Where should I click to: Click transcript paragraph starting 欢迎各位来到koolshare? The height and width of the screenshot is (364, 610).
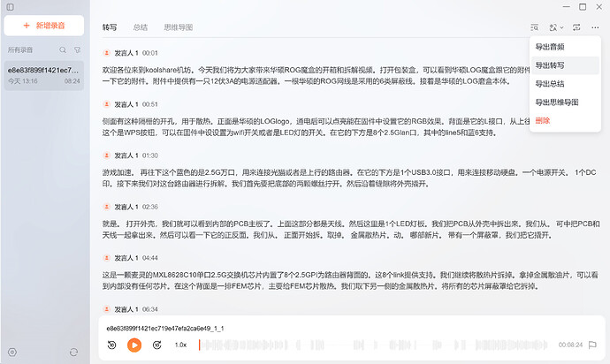(316, 75)
